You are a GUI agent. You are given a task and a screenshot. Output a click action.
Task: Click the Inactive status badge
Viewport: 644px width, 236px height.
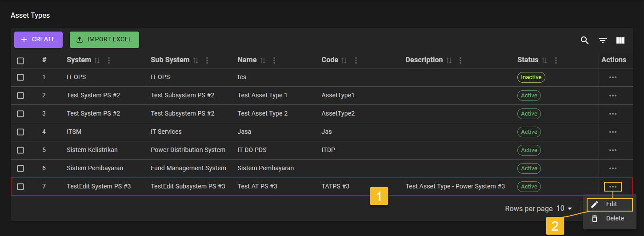pyautogui.click(x=531, y=77)
